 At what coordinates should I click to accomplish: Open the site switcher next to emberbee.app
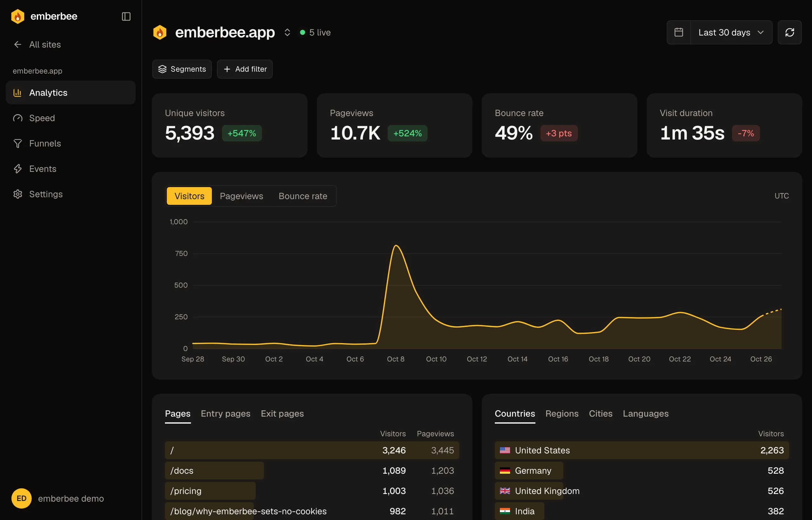click(x=287, y=32)
